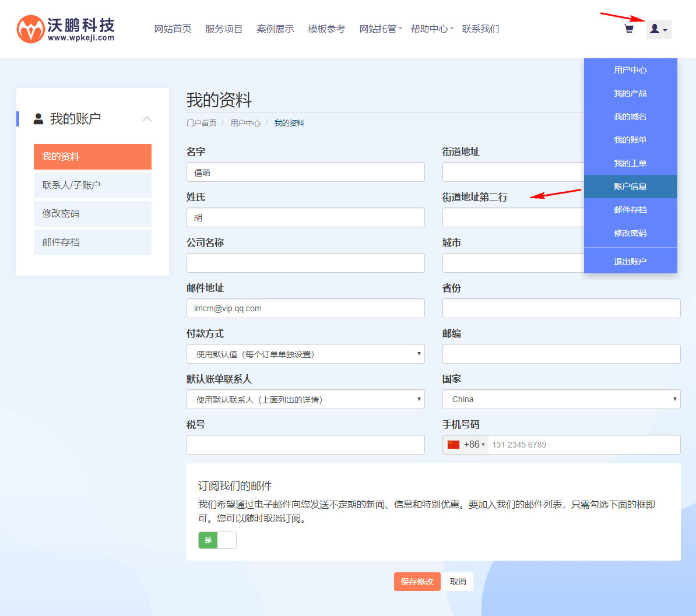This screenshot has width=696, height=616.
Task: Click the 订阅我们的邮件 heading
Action: (x=235, y=486)
